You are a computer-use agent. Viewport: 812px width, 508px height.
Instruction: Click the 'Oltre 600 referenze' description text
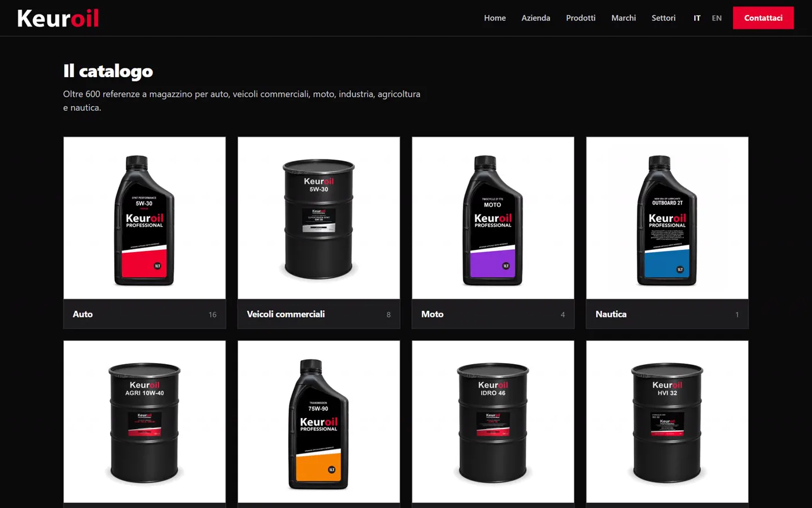click(242, 100)
